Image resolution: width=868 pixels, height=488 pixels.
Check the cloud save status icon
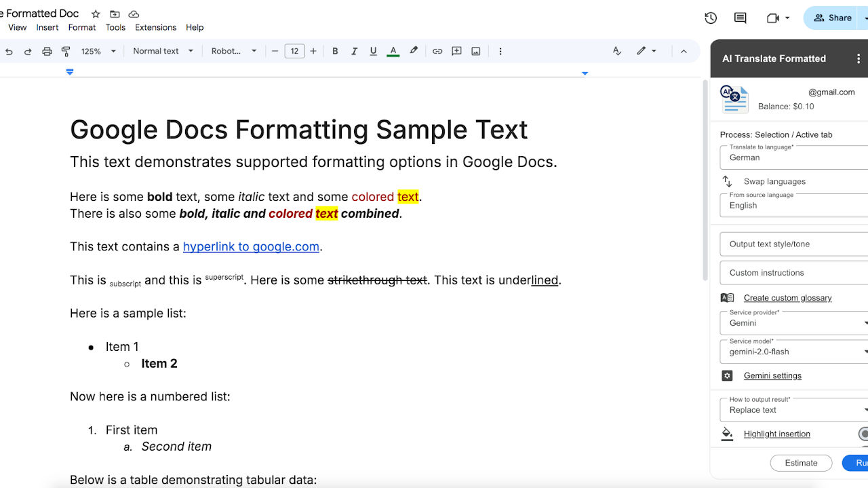coord(134,14)
